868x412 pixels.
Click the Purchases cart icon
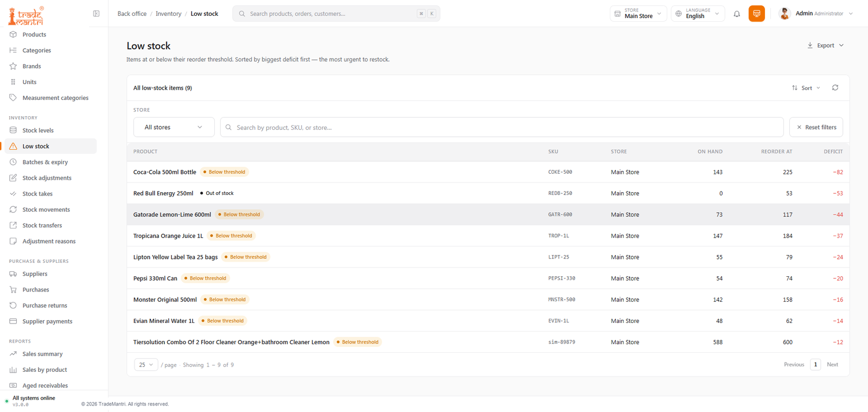[13, 289]
